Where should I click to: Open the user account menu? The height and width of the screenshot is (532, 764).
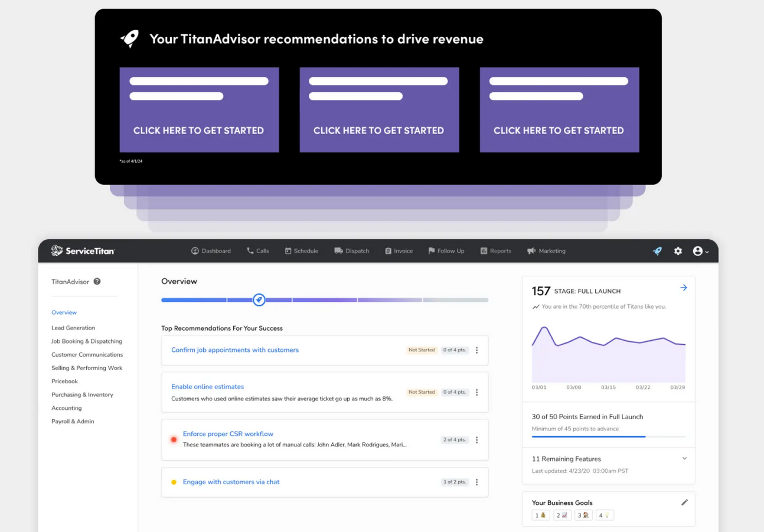(700, 251)
